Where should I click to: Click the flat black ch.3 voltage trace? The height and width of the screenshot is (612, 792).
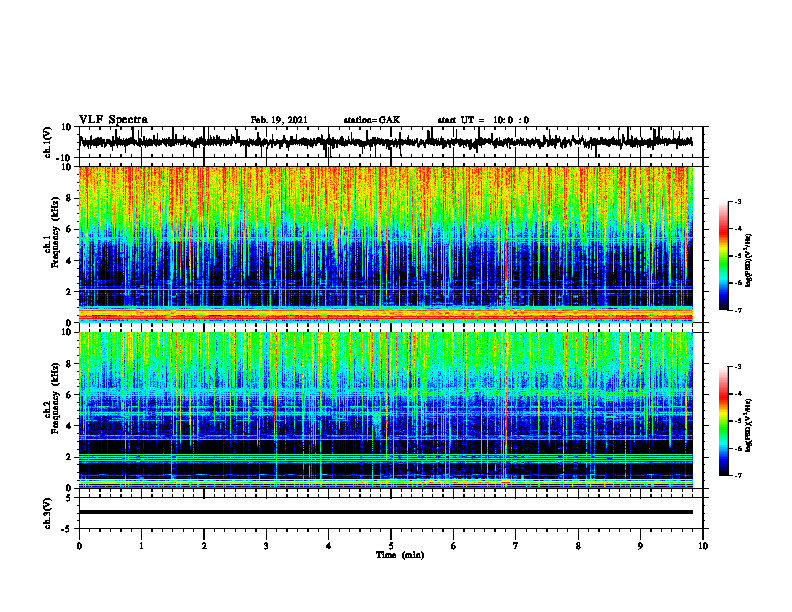pos(385,512)
